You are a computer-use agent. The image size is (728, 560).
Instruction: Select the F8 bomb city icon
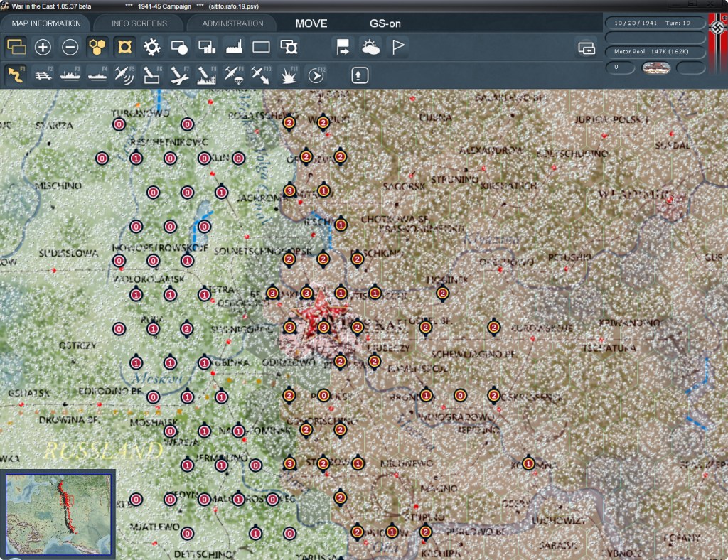[207, 75]
